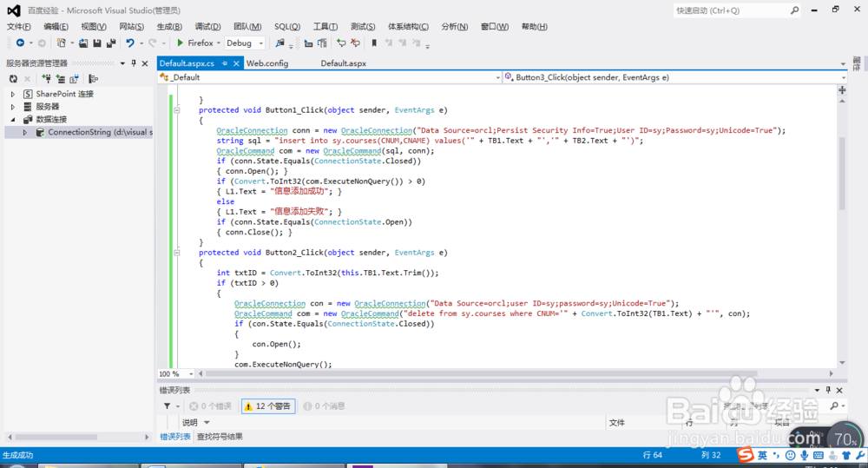Collapse the Data Connections (数据连接) node
868x468 pixels.
pos(13,120)
